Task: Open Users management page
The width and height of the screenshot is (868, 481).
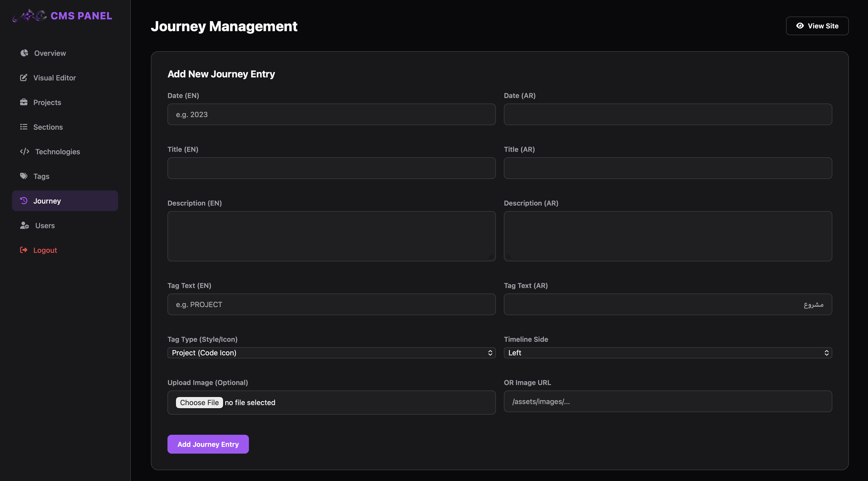Action: pos(65,225)
